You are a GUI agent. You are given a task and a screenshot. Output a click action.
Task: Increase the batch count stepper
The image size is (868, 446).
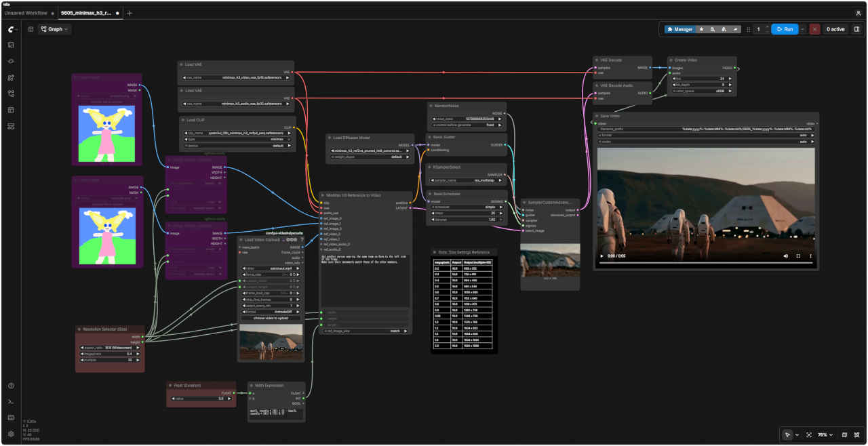(767, 27)
